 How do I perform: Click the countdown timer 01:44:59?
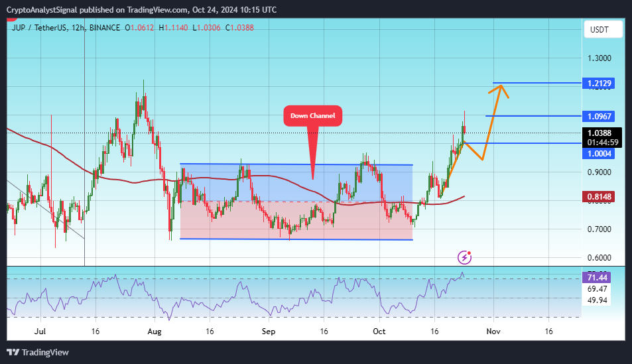tap(603, 143)
